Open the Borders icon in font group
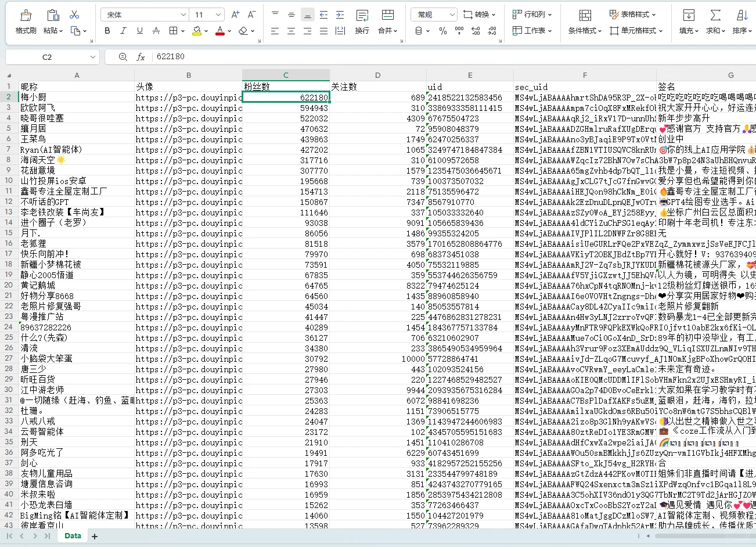The width and height of the screenshot is (756, 547). coord(173,31)
